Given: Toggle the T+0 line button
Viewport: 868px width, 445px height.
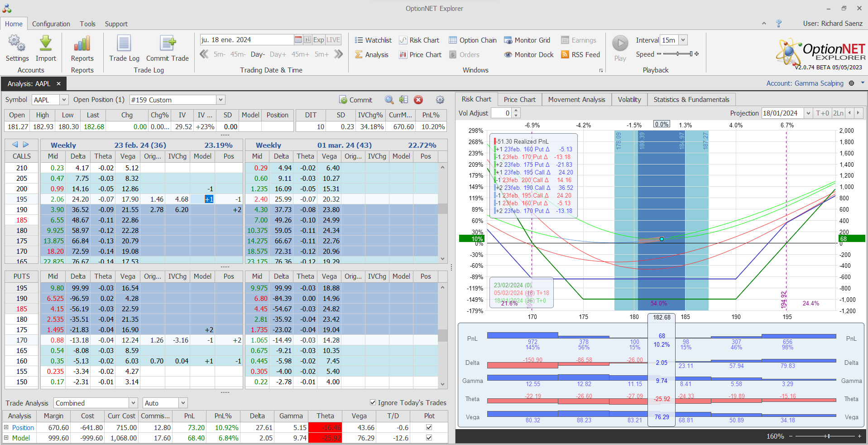Looking at the screenshot, I should [x=823, y=113].
